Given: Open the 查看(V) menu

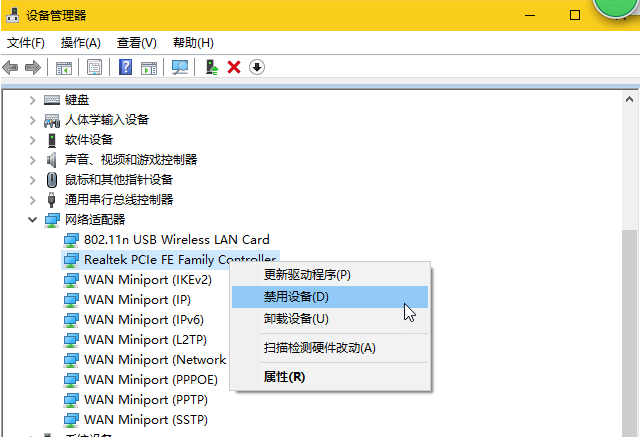Looking at the screenshot, I should click(137, 43).
